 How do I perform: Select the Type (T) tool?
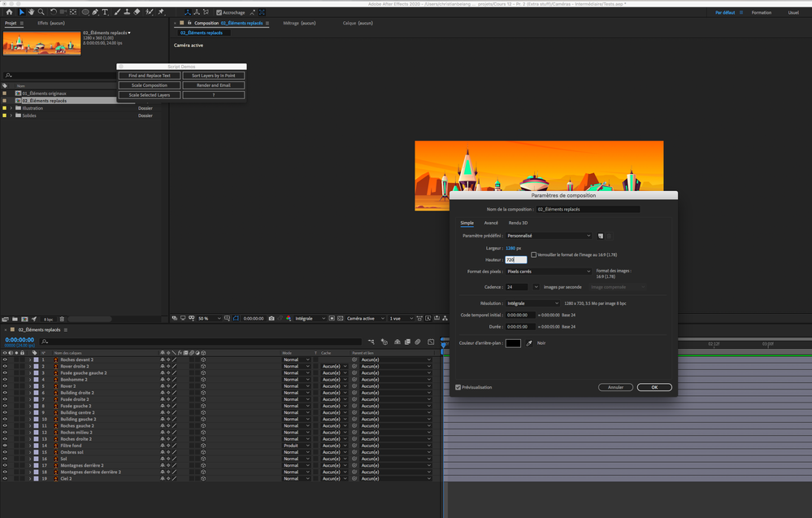point(105,12)
